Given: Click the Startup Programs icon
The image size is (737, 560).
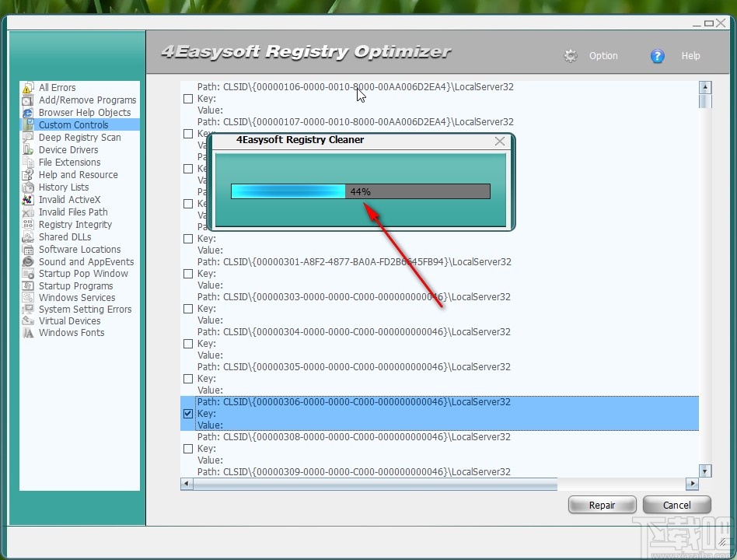Looking at the screenshot, I should pyautogui.click(x=28, y=286).
